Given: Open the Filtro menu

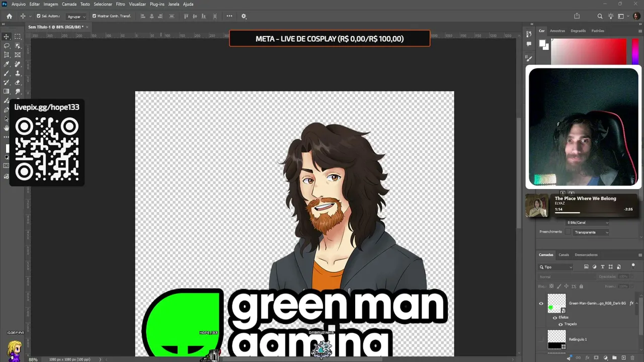Looking at the screenshot, I should tap(121, 4).
